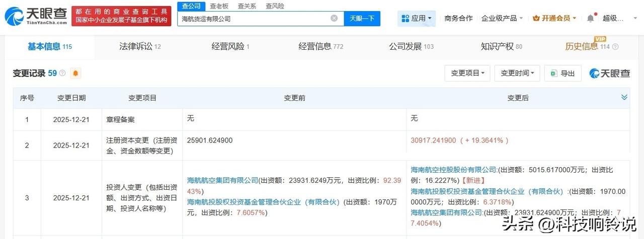The image size is (644, 239).
Task: Click the 变更项目 column header
Action: pyautogui.click(x=142, y=98)
